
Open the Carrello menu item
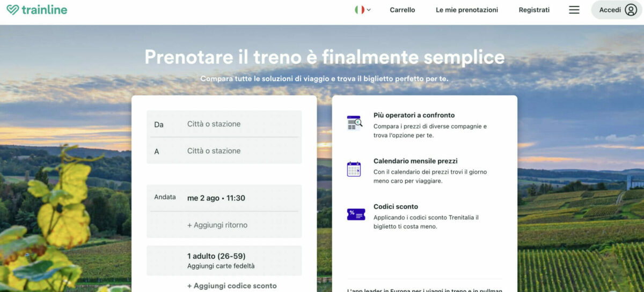(402, 10)
